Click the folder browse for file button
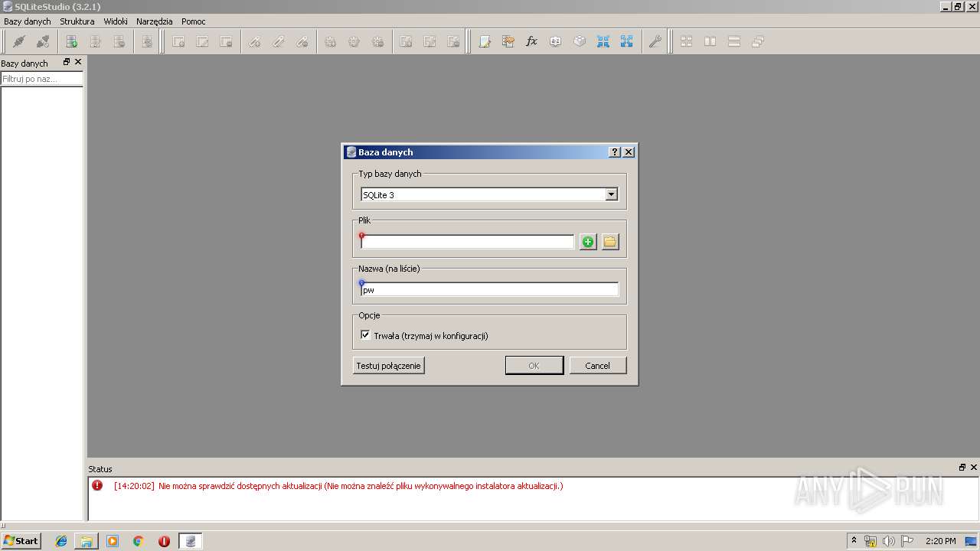The width and height of the screenshot is (980, 551). tap(610, 242)
